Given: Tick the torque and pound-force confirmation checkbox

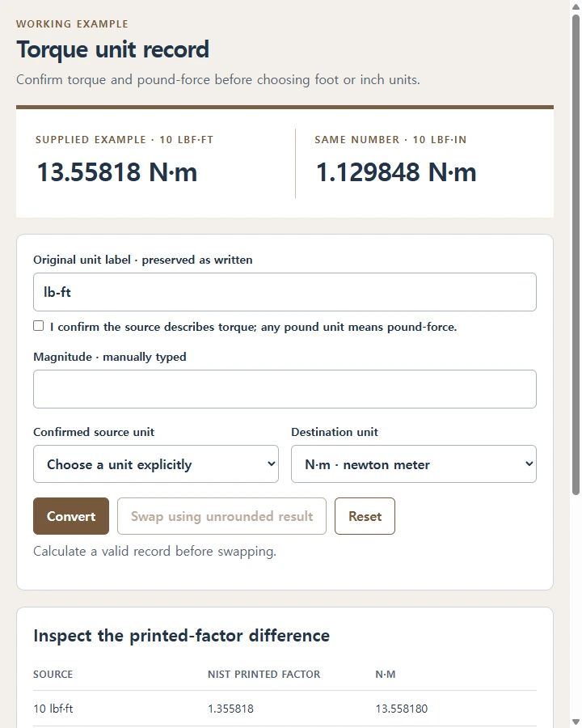Looking at the screenshot, I should [39, 326].
